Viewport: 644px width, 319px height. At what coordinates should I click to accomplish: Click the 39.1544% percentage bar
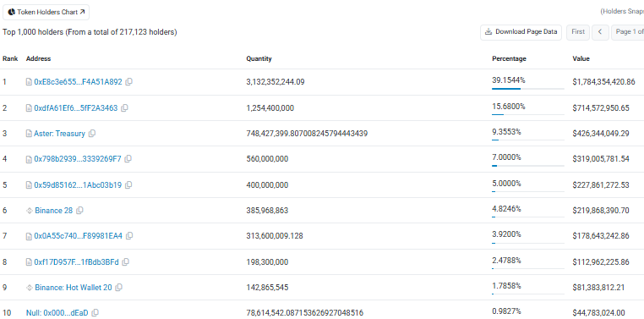[528, 88]
